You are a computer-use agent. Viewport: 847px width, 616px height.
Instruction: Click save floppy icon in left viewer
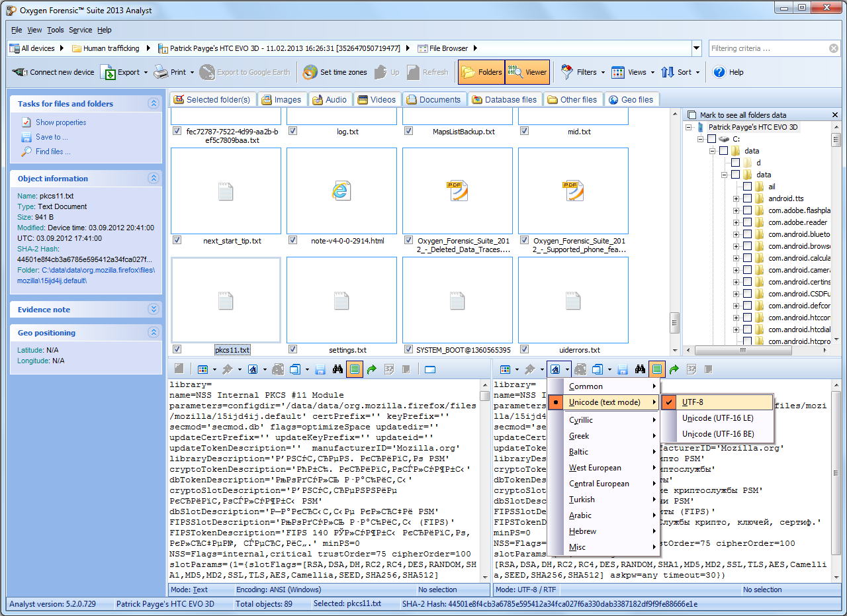coord(320,369)
